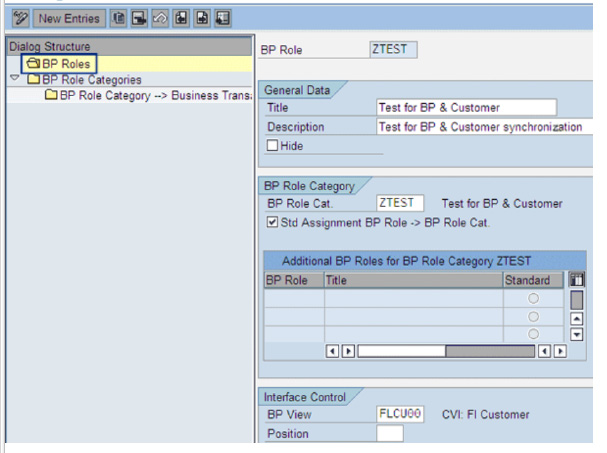Select Standard radio button in second row
This screenshot has width=607, height=453.
[533, 316]
